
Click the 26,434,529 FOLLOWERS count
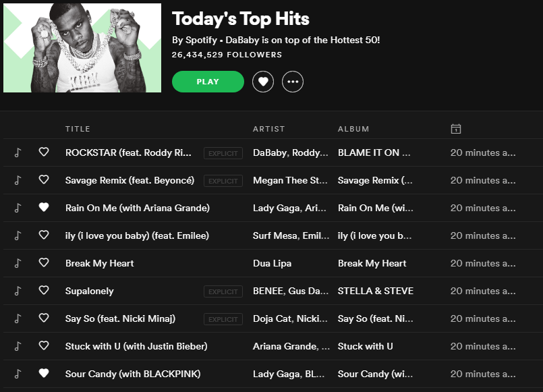click(227, 55)
